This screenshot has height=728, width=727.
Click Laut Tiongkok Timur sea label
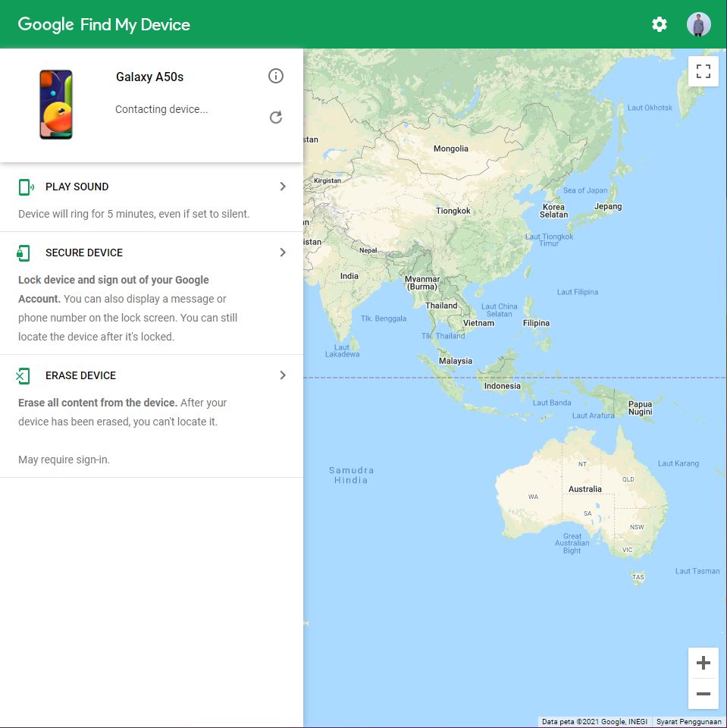click(549, 240)
